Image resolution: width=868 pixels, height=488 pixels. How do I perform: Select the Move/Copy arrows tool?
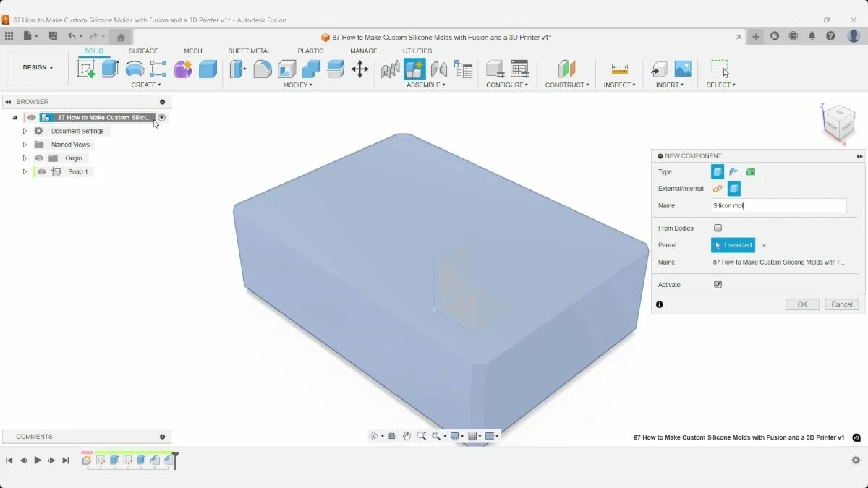click(359, 69)
